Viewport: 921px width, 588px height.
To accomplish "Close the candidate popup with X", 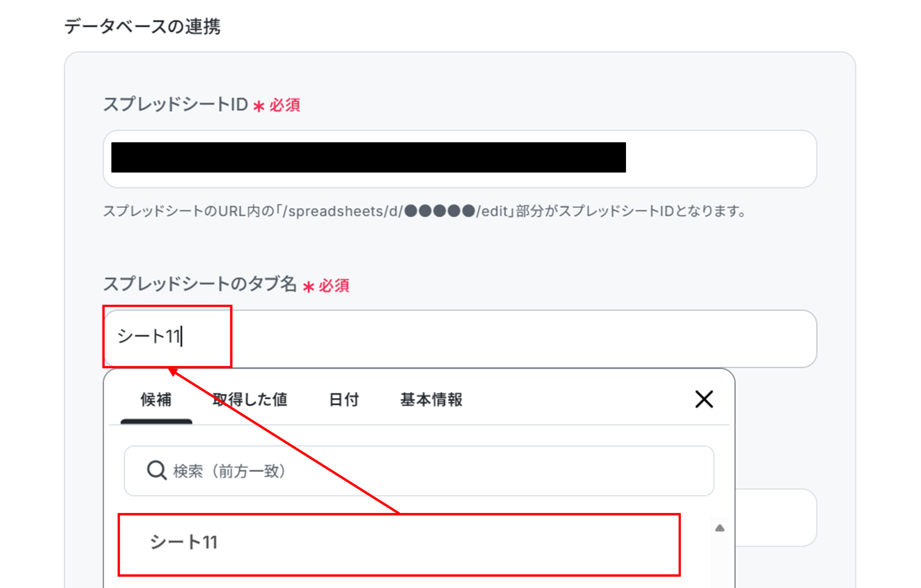I will pos(704,399).
